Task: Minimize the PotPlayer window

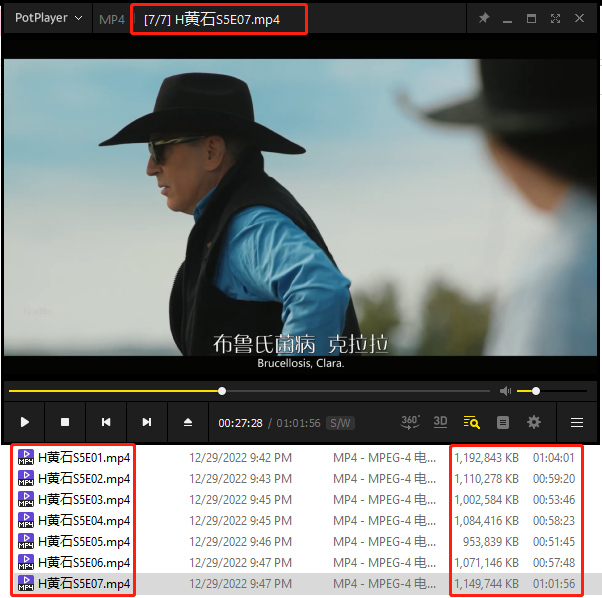Action: click(508, 21)
